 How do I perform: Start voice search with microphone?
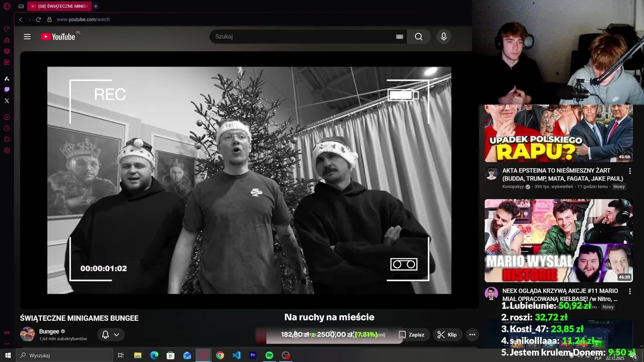click(443, 37)
